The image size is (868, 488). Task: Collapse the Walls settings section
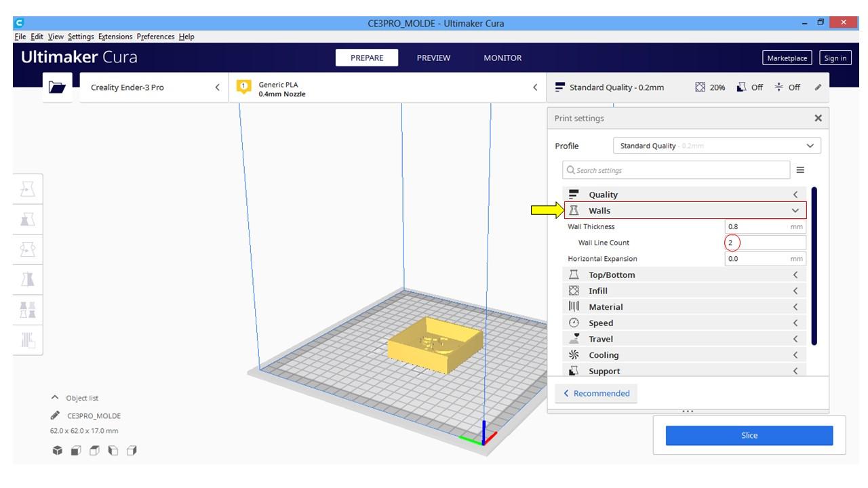tap(795, 211)
